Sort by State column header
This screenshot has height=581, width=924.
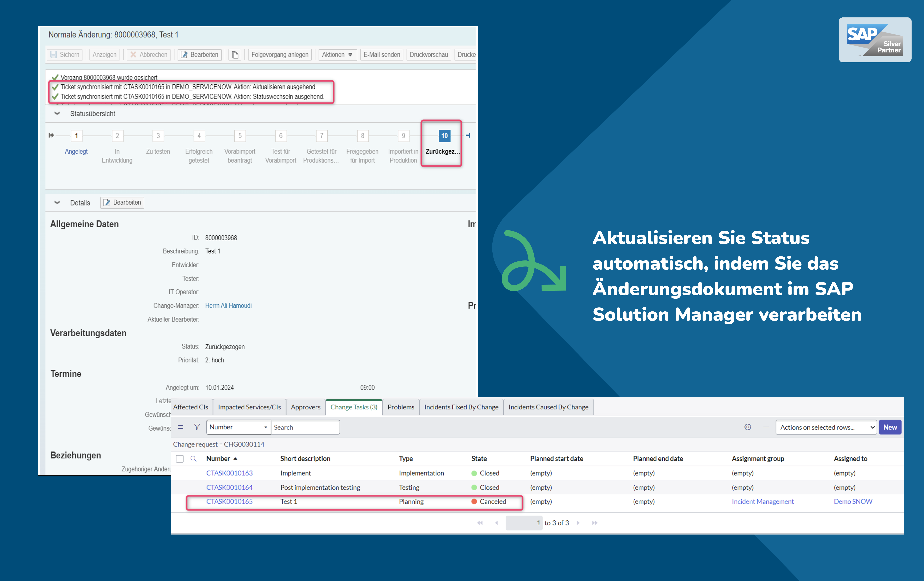479,459
